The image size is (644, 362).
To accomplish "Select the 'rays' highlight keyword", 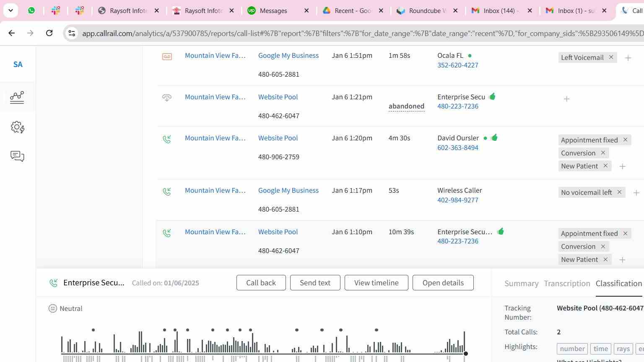I will [x=623, y=349].
